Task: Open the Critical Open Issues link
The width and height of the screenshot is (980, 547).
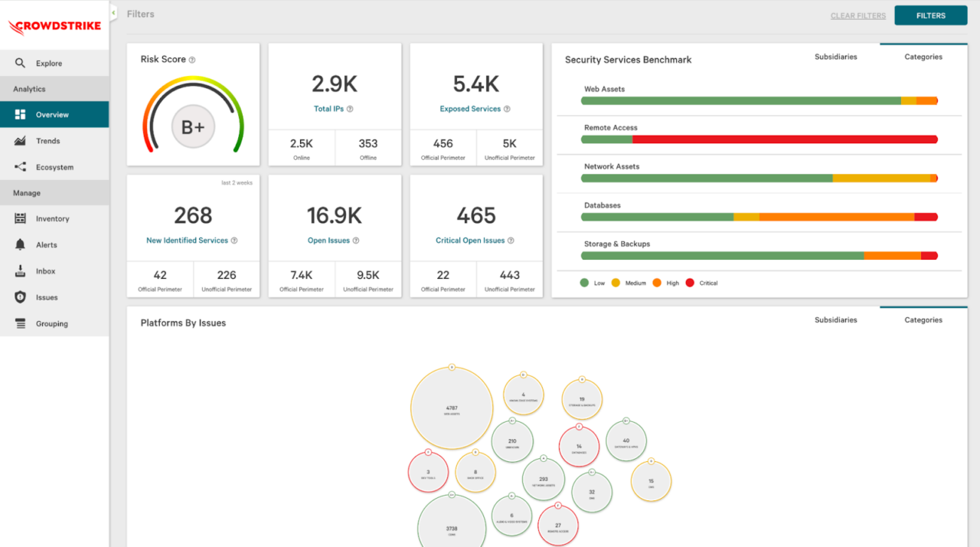Action: 470,241
